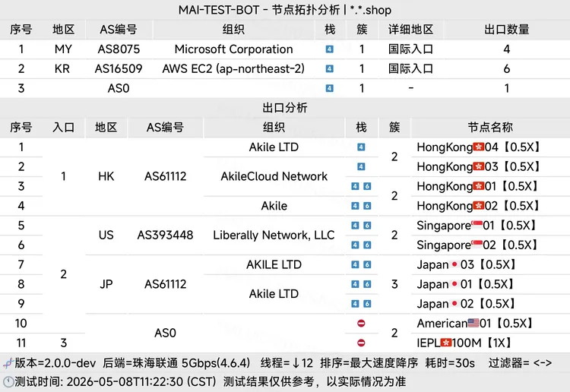Click the IPv6 badge in the Singapore 01 row

367,226
